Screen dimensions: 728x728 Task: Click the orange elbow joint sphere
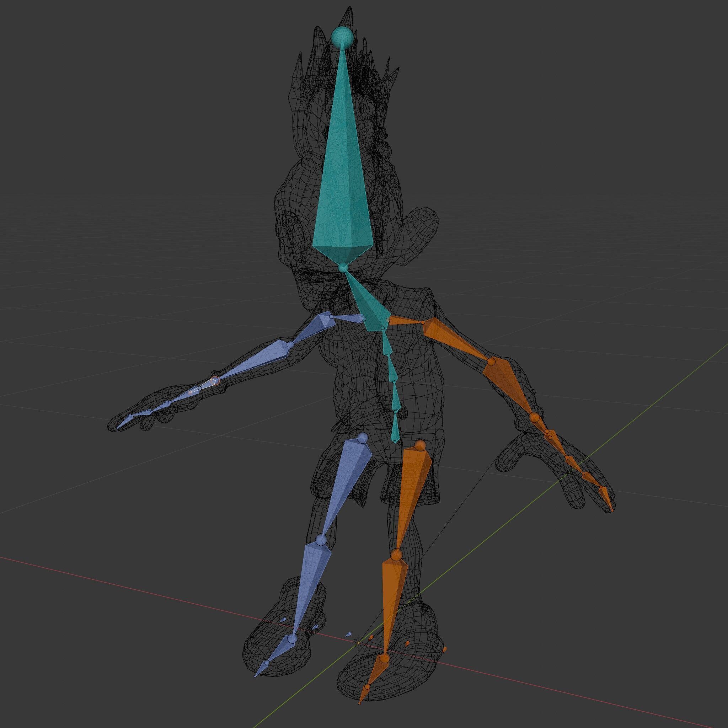tap(491, 362)
